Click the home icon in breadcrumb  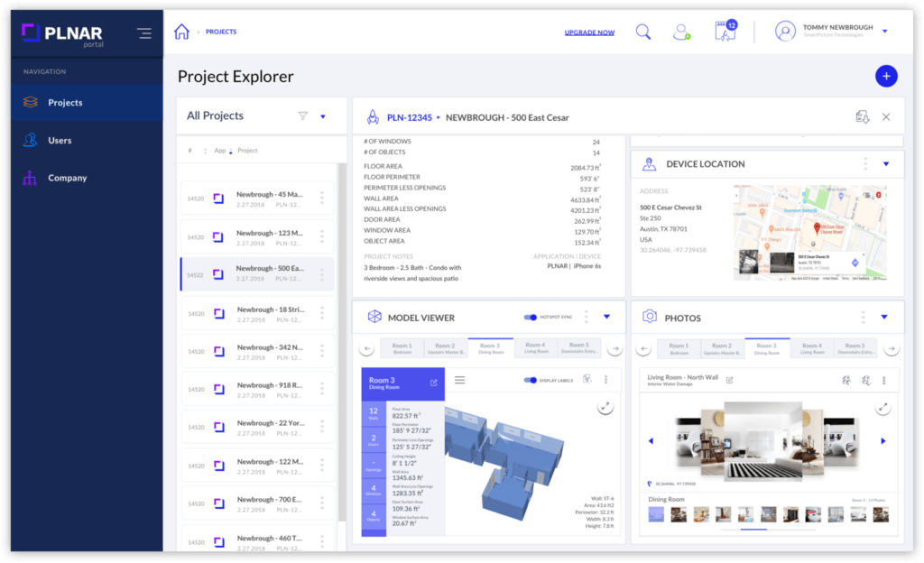[181, 32]
